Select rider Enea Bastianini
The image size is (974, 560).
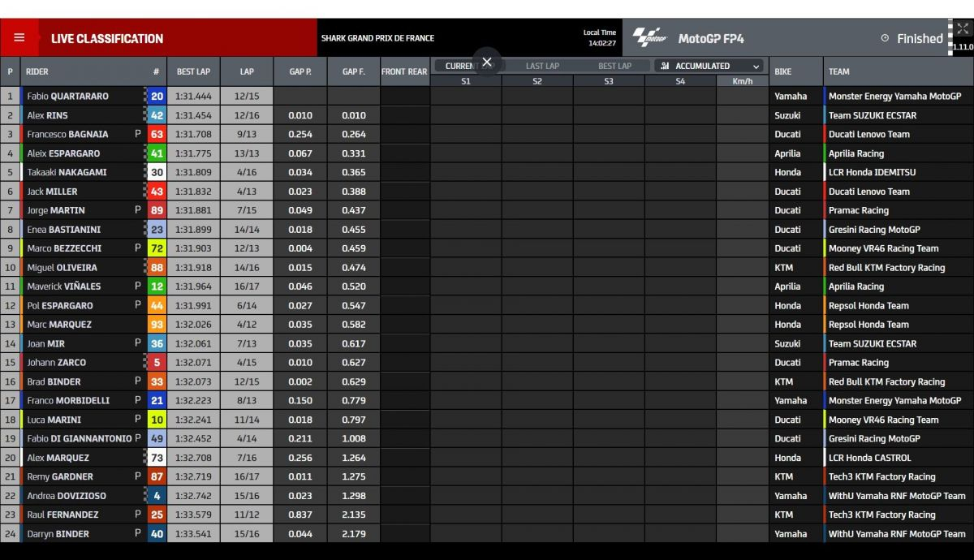tap(65, 229)
